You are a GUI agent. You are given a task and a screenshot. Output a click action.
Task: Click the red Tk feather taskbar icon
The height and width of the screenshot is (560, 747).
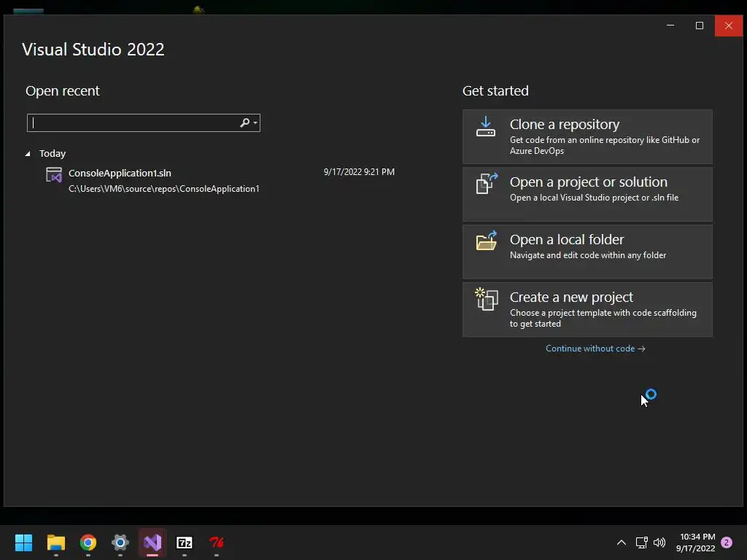[217, 542]
